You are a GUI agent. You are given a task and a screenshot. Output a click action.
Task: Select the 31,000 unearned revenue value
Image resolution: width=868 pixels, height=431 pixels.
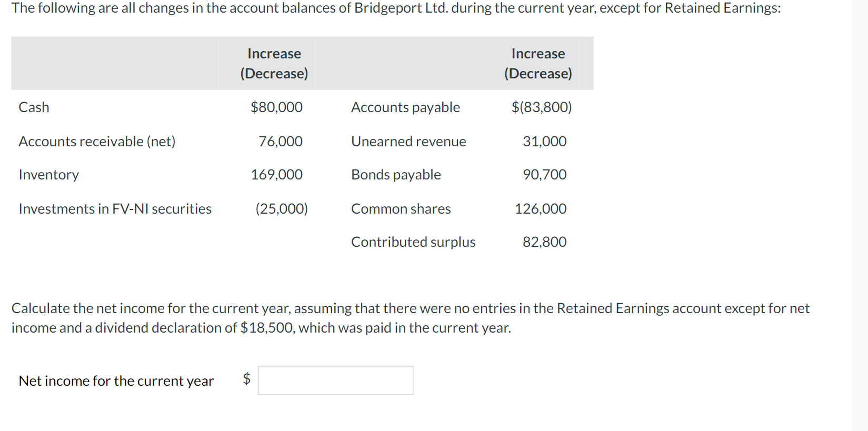click(544, 142)
